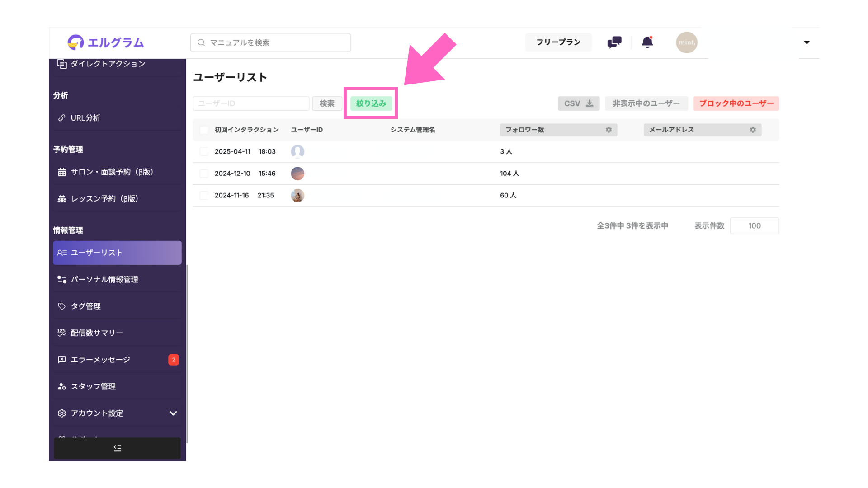Collapse the sidebar with bottom button
Image resolution: width=868 pixels, height=488 pixels.
tap(118, 448)
